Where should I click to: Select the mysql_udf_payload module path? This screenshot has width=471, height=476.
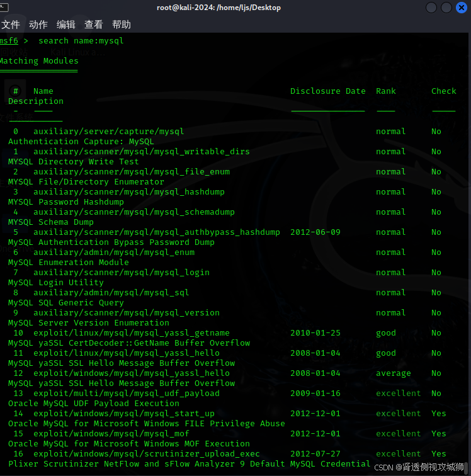[x=127, y=394]
